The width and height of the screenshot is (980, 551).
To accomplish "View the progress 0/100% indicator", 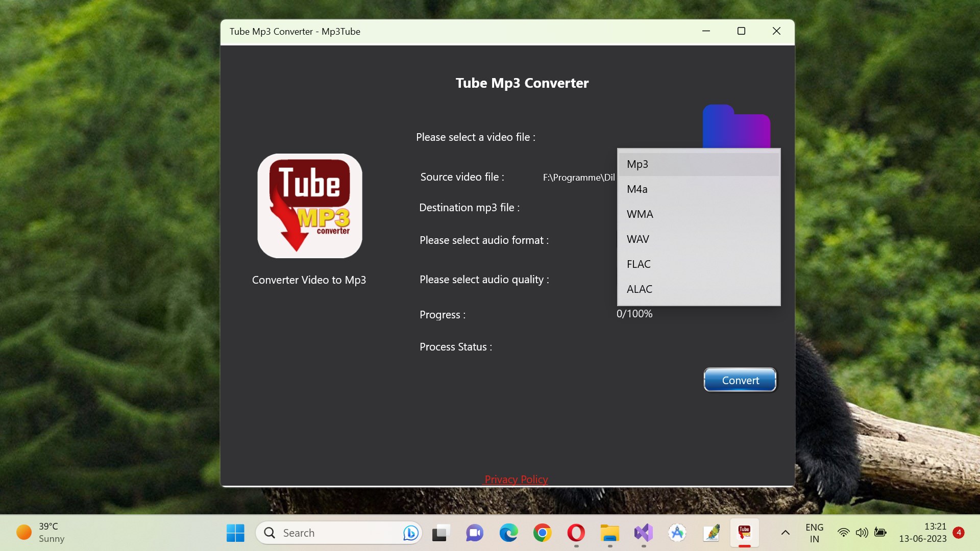I will point(635,314).
